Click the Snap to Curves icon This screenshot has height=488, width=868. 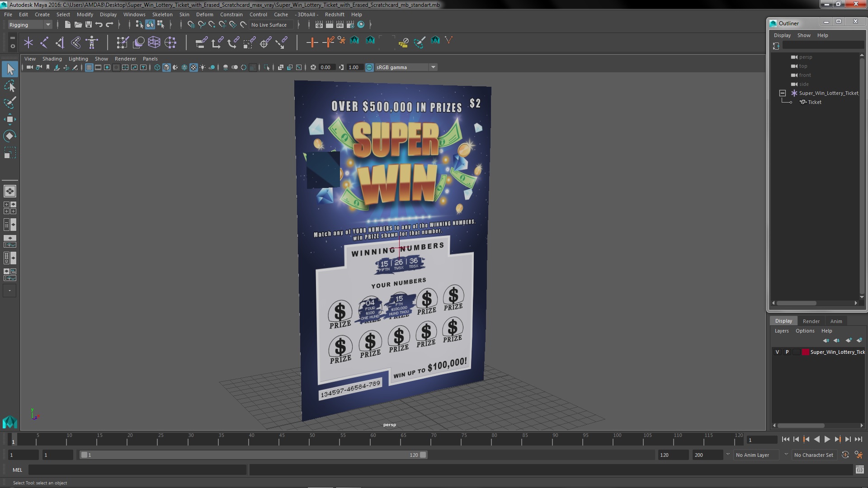click(x=202, y=25)
